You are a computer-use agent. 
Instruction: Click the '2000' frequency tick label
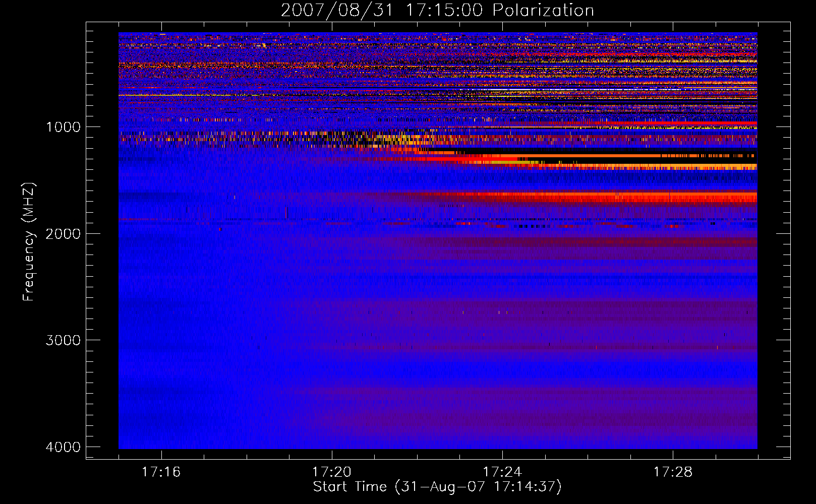(63, 233)
